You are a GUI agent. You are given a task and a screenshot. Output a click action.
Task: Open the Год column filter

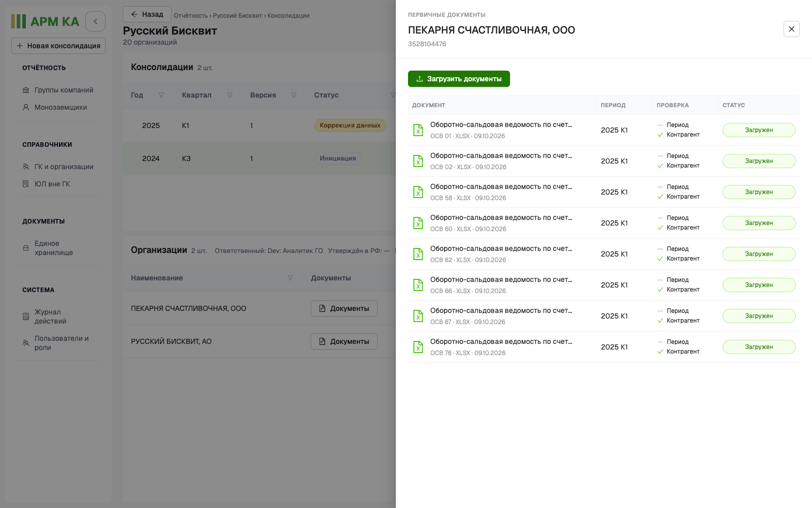click(161, 95)
